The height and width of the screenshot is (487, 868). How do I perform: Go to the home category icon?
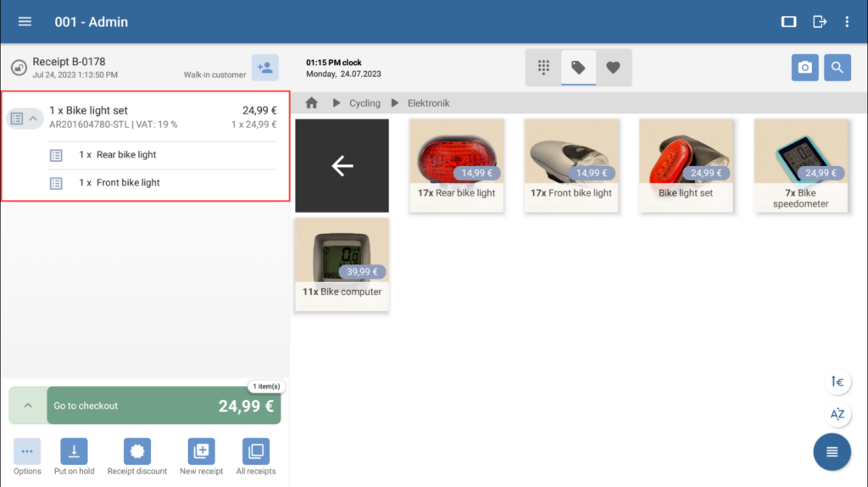tap(312, 103)
